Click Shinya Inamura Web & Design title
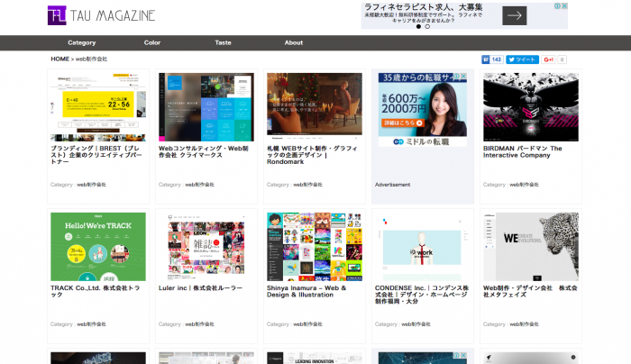 pyautogui.click(x=306, y=291)
